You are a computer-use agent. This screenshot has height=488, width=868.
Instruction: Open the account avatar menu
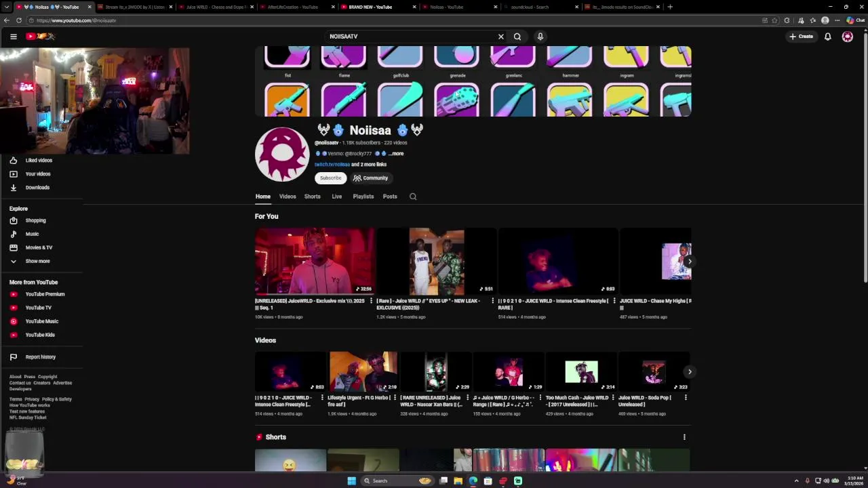click(x=848, y=37)
